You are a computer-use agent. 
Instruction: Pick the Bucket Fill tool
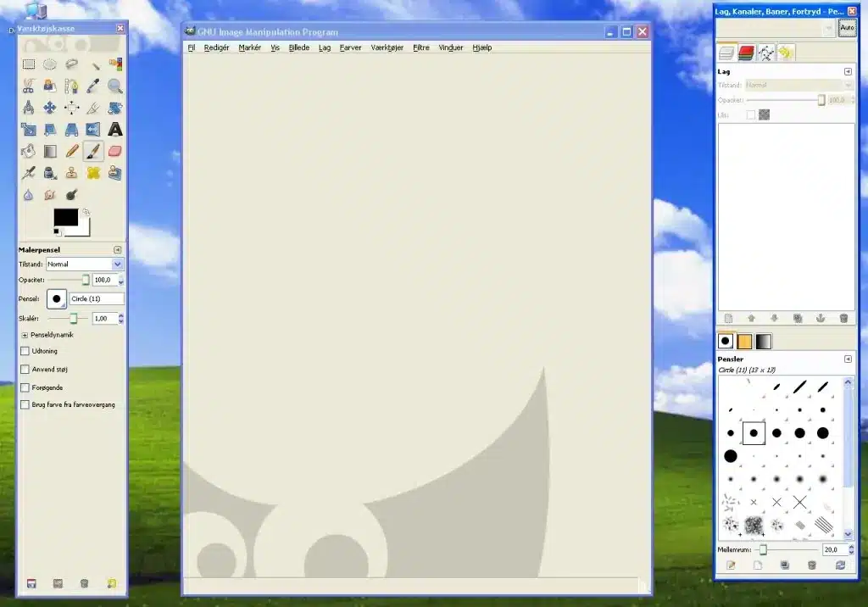pyautogui.click(x=29, y=151)
